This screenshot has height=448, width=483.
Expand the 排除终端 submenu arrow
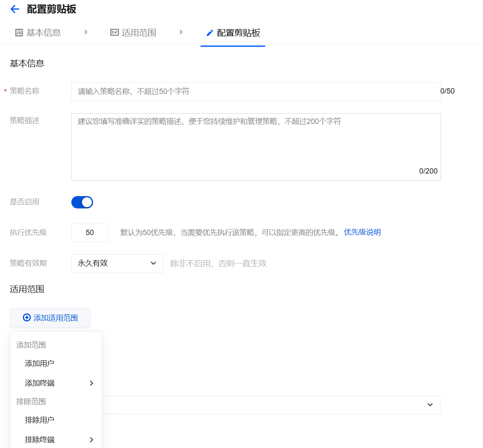click(91, 440)
